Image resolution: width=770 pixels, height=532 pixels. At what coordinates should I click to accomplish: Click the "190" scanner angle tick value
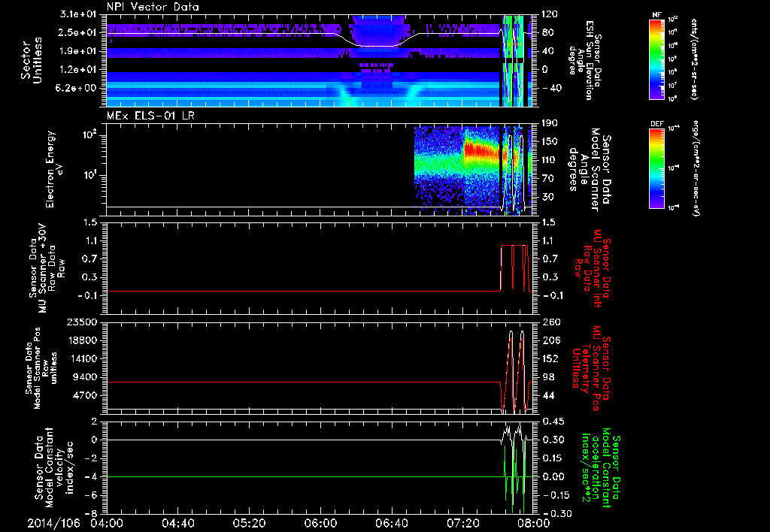(549, 123)
